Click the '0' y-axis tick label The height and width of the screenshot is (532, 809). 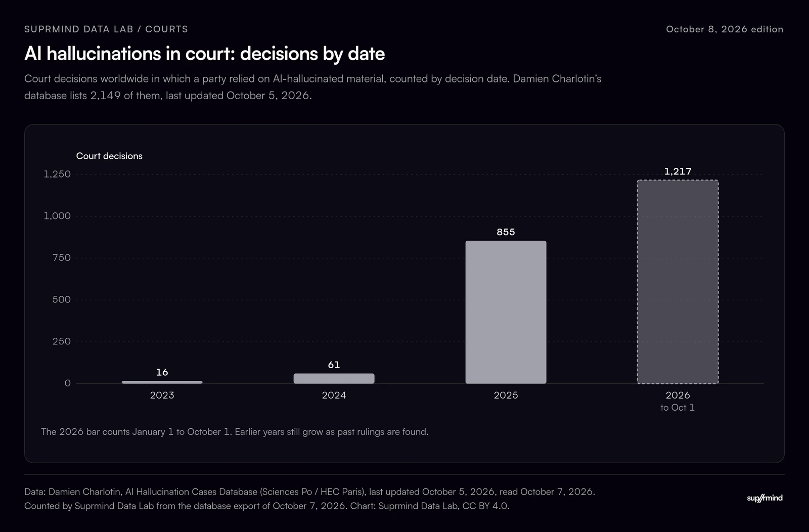point(68,383)
